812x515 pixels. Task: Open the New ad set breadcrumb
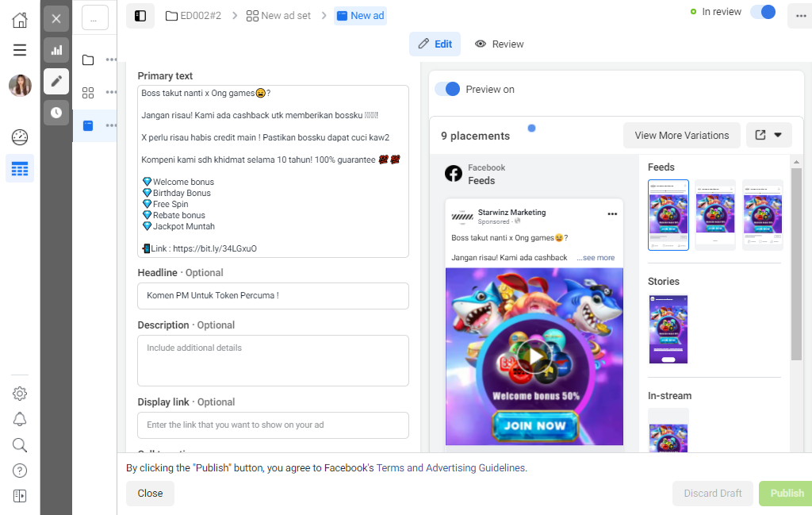tap(278, 16)
